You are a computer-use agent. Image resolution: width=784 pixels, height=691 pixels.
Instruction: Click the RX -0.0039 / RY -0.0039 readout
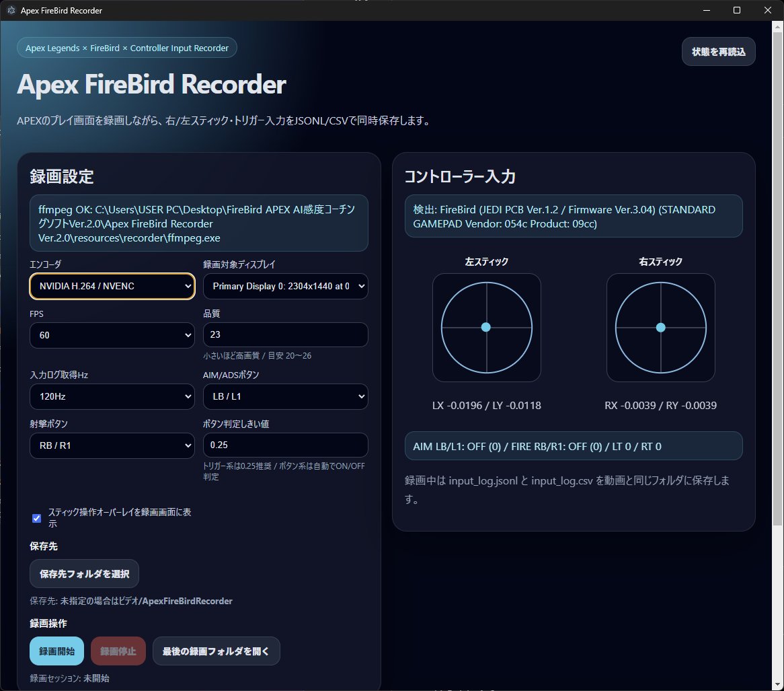(x=660, y=405)
